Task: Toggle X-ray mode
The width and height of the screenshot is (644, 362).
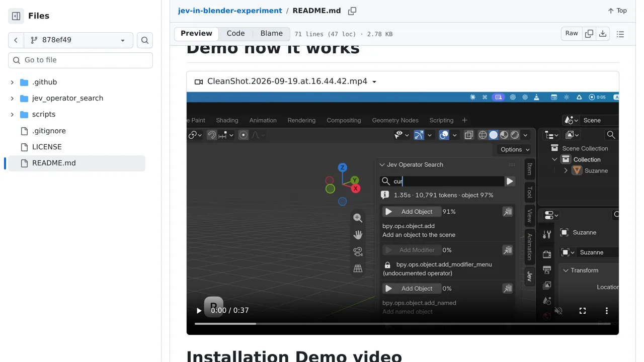Action: [x=468, y=135]
